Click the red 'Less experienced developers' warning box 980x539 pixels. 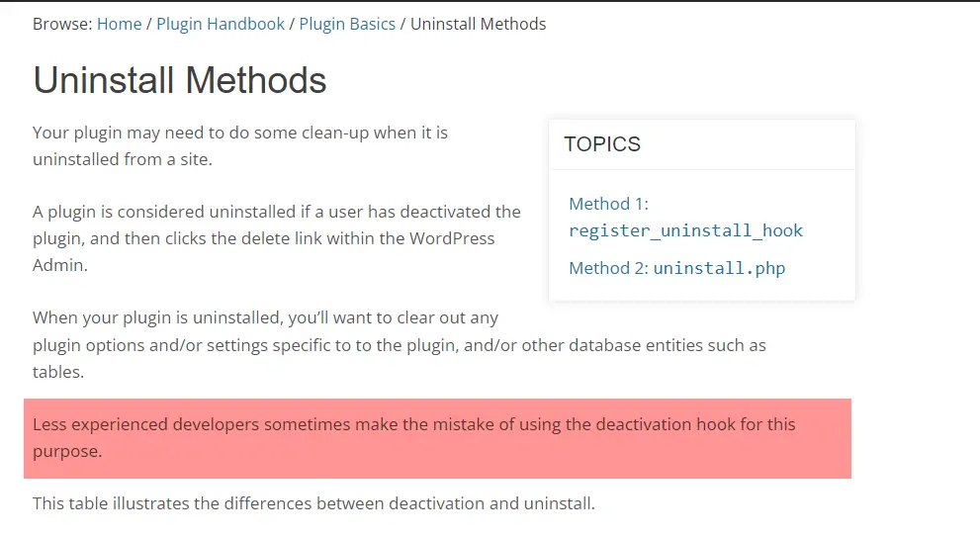437,438
